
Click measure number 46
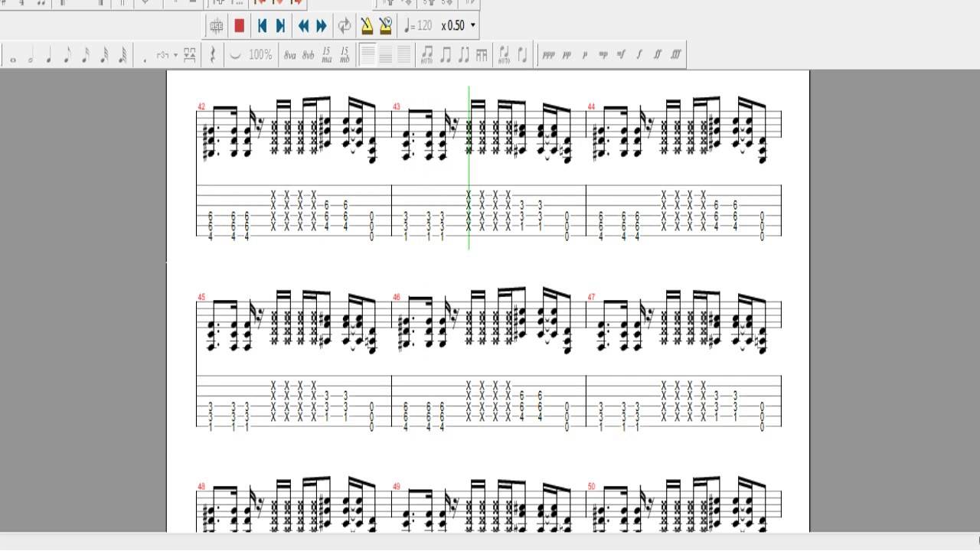tap(397, 297)
